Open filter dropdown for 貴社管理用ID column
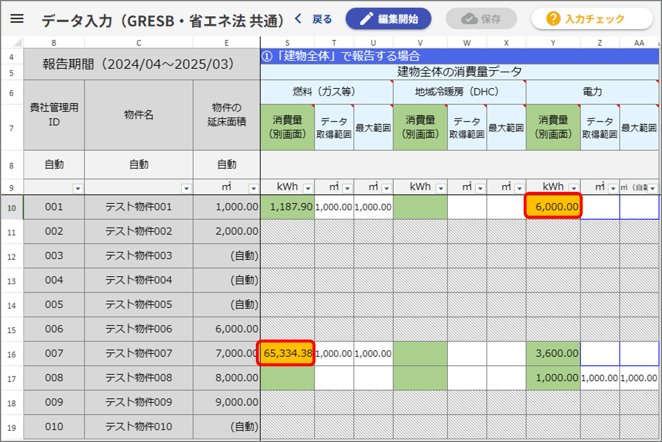This screenshot has width=662, height=442. coord(78,188)
